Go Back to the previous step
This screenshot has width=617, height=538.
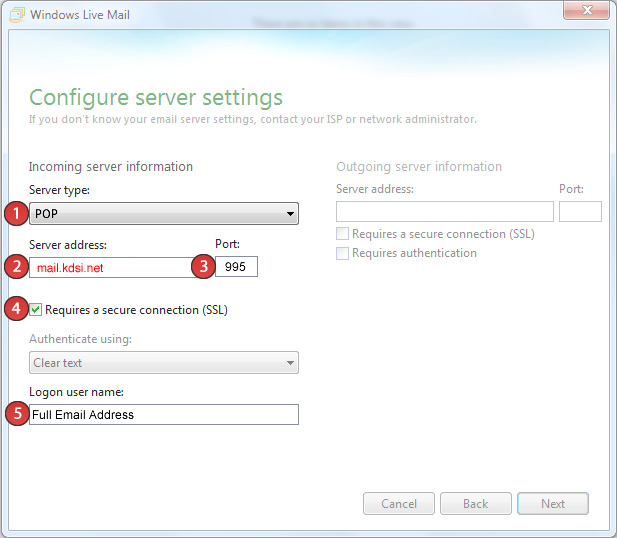pos(476,503)
